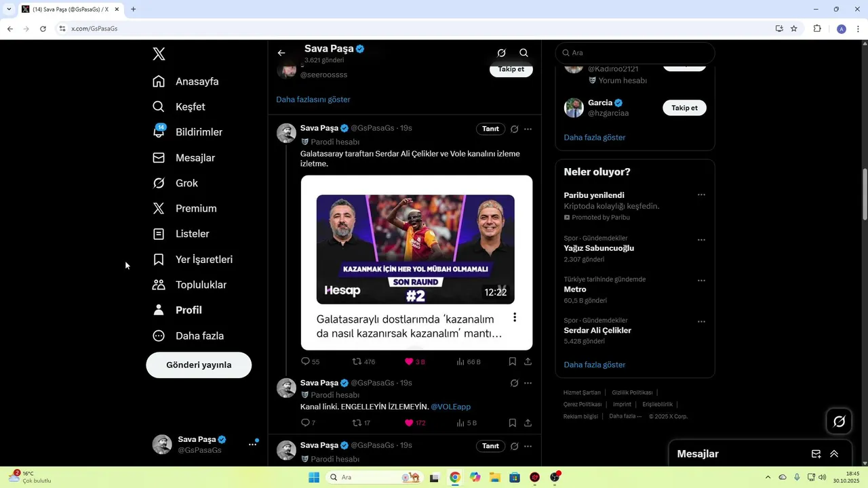View analytics showing 66 B views

point(469,362)
